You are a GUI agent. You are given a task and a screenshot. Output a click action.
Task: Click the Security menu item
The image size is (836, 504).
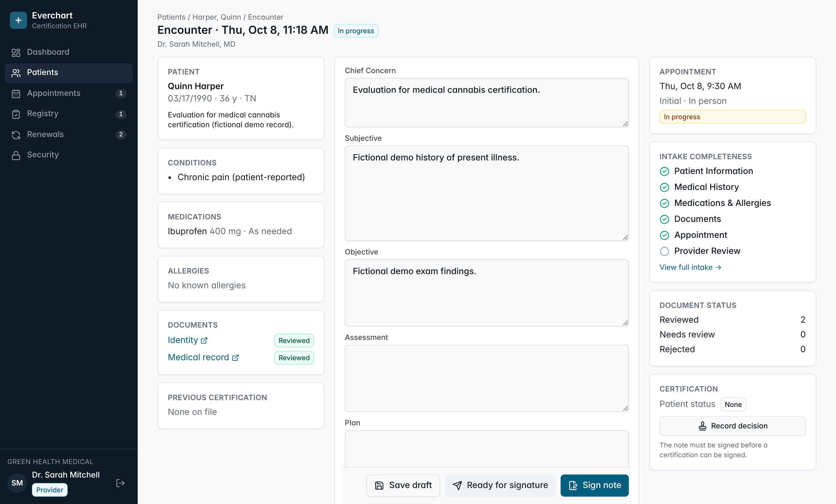69,155
